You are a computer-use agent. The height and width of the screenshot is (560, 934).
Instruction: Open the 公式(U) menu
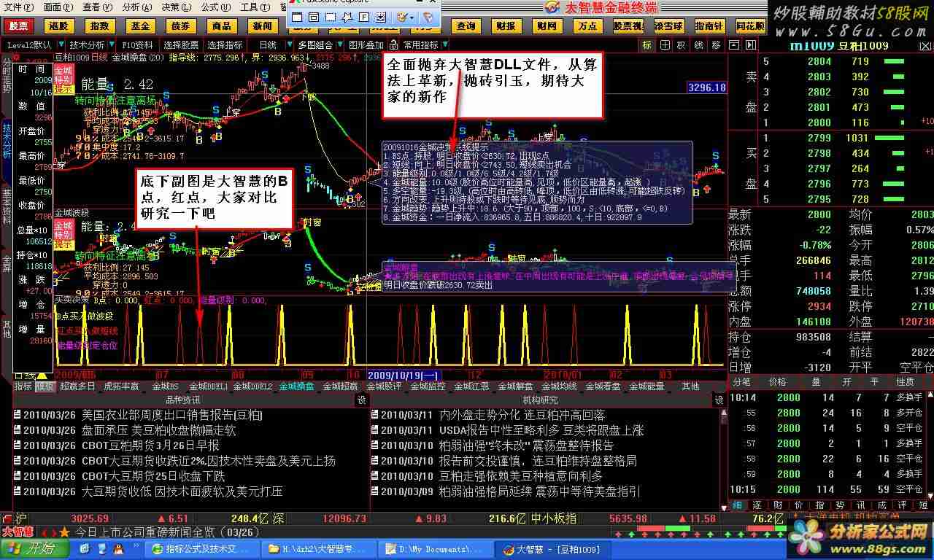[215, 7]
